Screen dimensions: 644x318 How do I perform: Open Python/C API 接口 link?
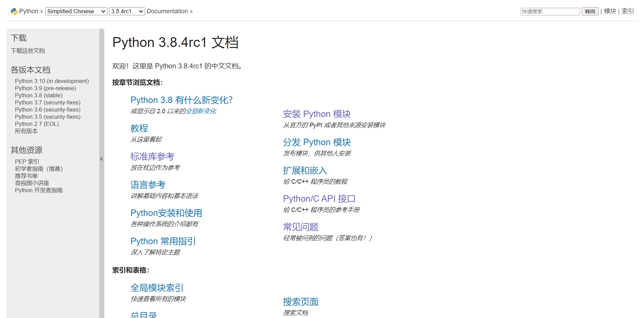[319, 199]
